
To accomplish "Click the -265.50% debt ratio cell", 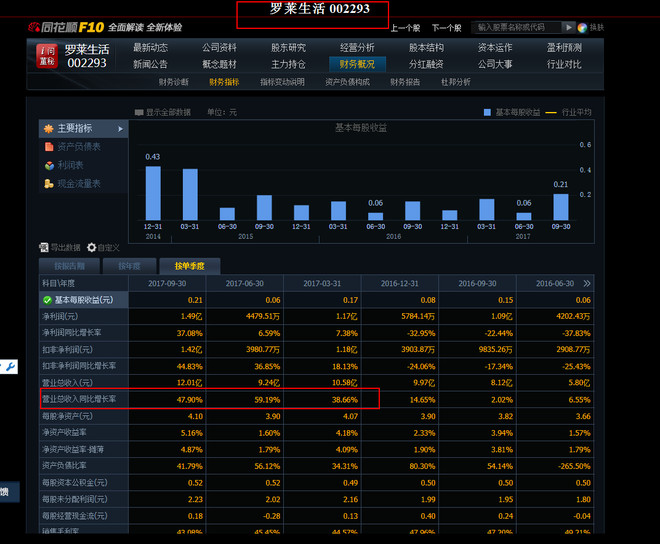I will 574,466.
